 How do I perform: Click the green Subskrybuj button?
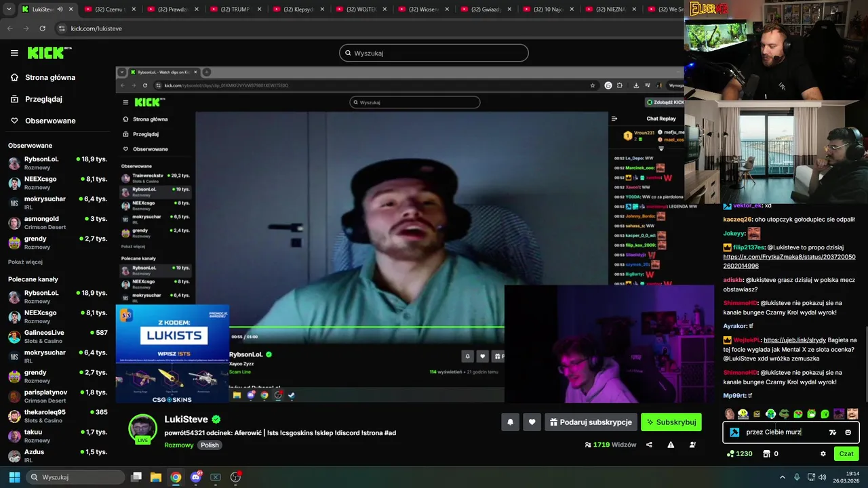(x=671, y=422)
